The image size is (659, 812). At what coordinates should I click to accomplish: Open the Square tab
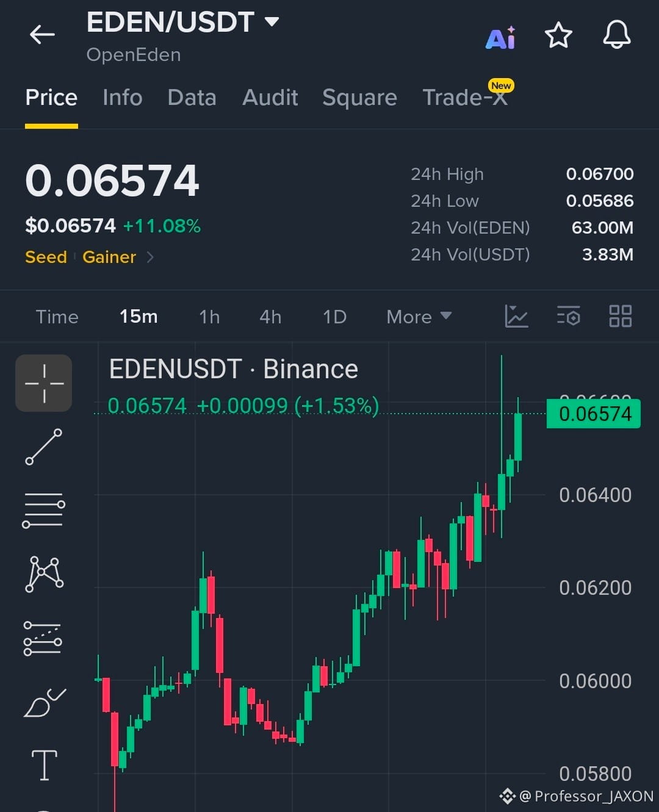point(359,98)
